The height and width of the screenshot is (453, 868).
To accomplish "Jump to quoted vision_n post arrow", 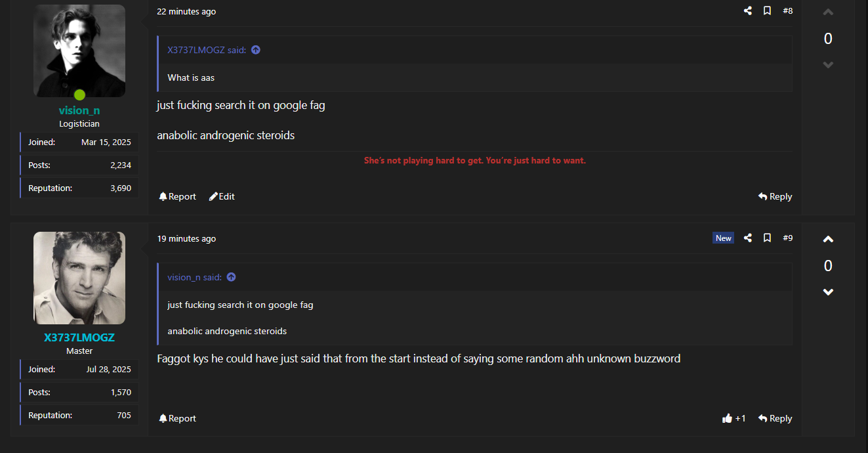I will tap(231, 277).
